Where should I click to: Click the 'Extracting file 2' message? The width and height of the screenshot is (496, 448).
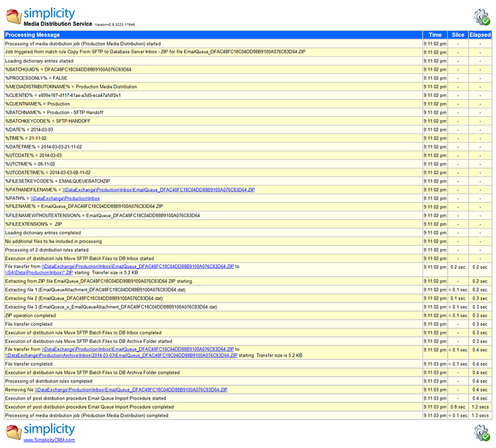(84, 298)
